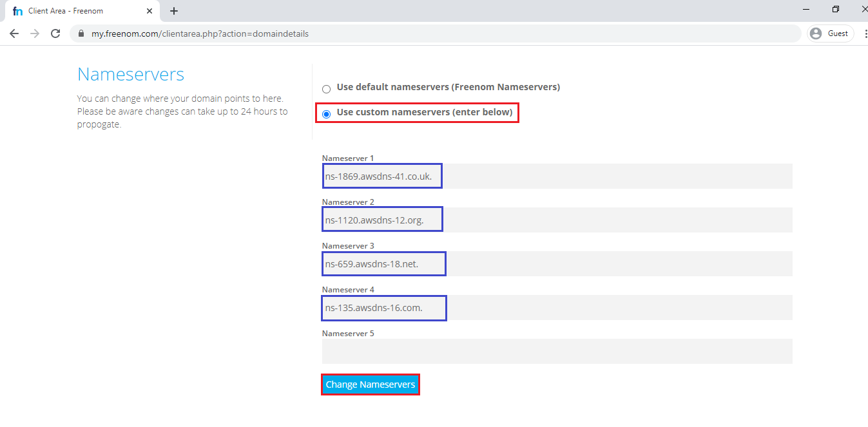This screenshot has height=427, width=868.
Task: Minimize the browser window
Action: [806, 9]
